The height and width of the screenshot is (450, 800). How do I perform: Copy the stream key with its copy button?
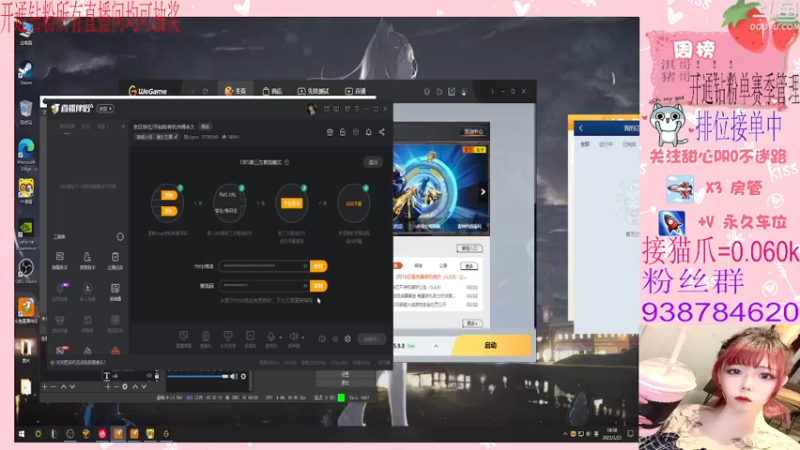pos(318,286)
